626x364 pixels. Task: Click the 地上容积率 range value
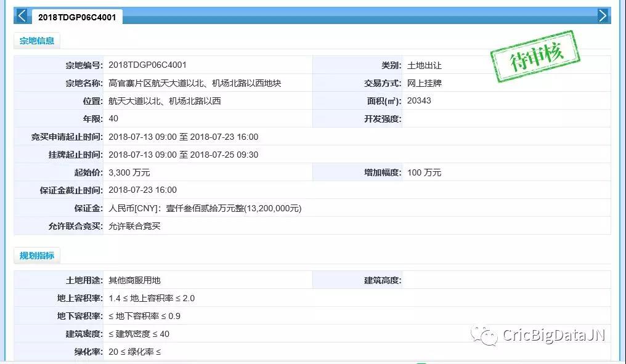(152, 298)
